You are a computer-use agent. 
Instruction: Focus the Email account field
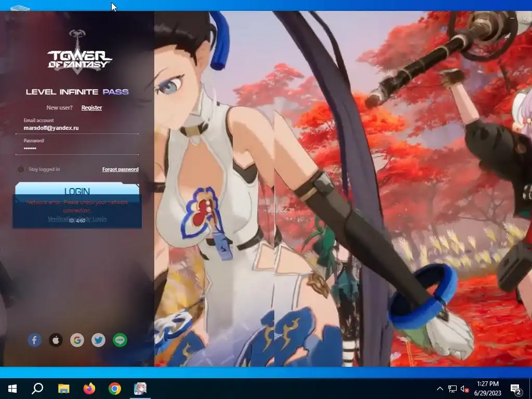[77, 128]
